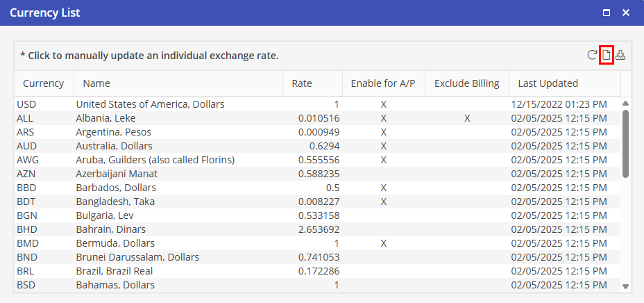Screen dimensions: 644x303
Task: Click the download/export currency list icon
Action: pos(620,56)
